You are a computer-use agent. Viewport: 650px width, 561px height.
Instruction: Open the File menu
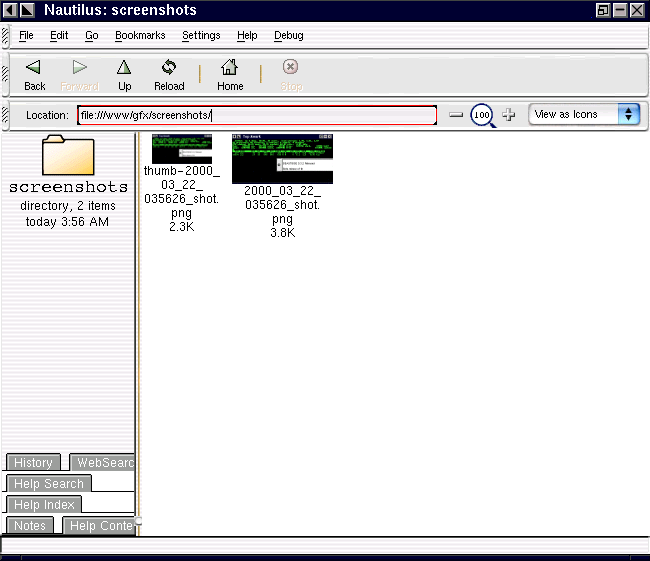(x=26, y=36)
